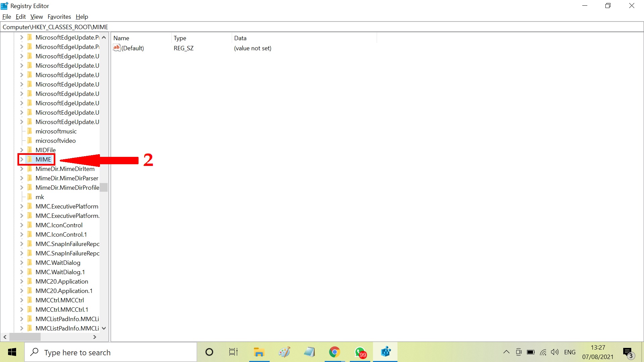Show hidden icons tray chevron
Screen dimensions: 644x362
(506, 352)
